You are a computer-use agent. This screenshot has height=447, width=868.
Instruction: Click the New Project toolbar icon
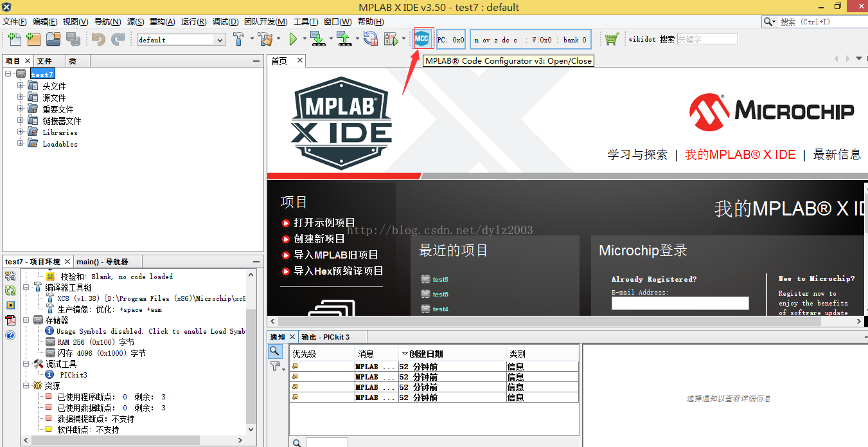tap(33, 39)
